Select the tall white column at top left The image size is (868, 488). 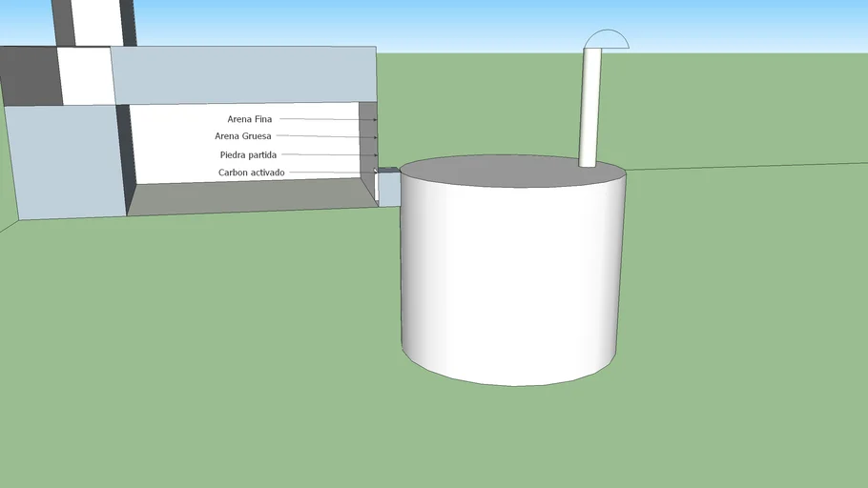[95, 21]
